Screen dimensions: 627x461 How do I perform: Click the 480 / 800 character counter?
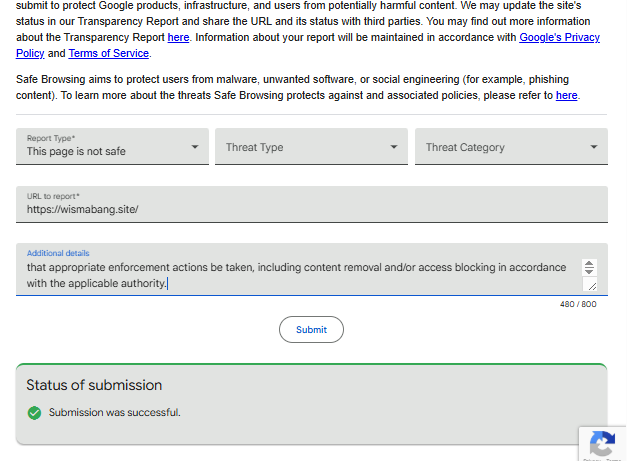[x=578, y=304]
